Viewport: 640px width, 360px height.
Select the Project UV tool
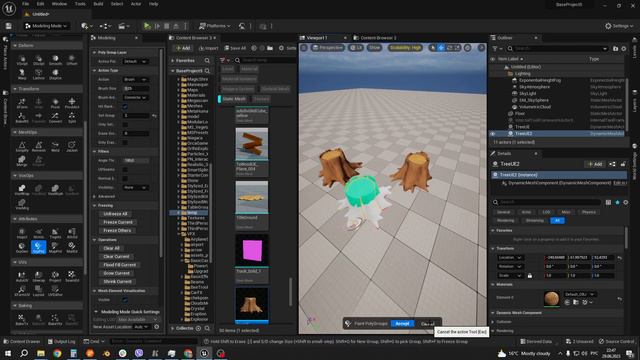pos(55,276)
